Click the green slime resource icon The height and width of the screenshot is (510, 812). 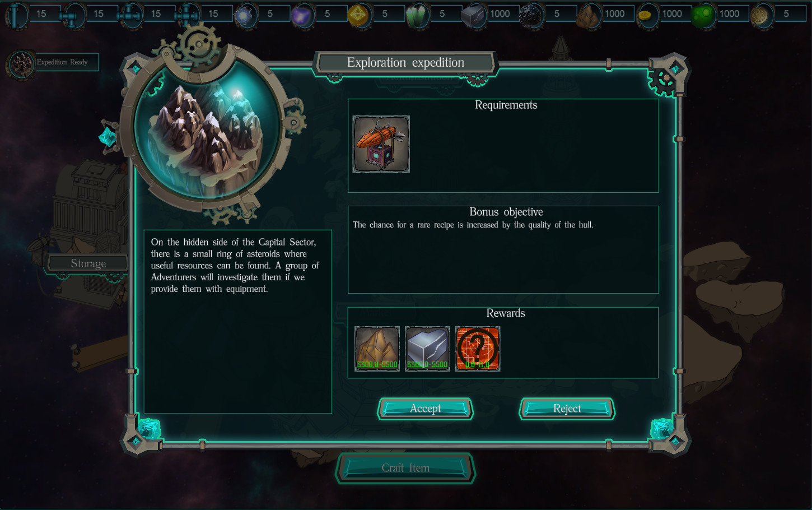click(x=703, y=15)
